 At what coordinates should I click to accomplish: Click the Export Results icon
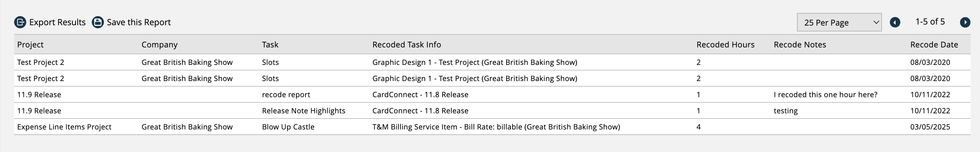click(x=20, y=23)
